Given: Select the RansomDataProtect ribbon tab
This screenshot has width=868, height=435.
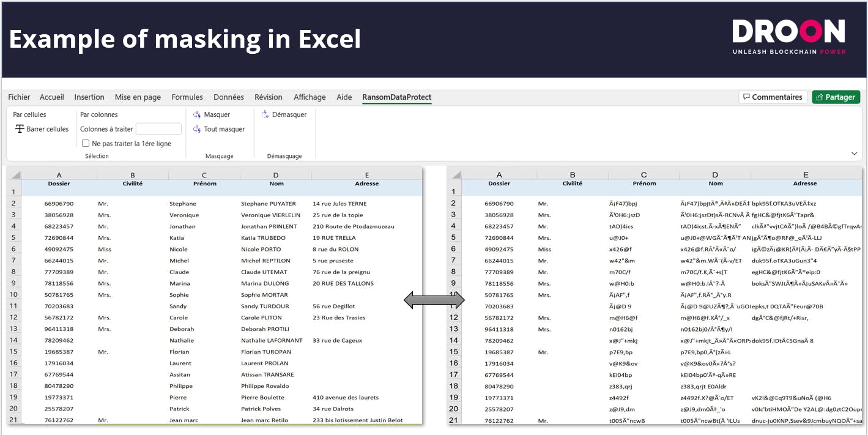Looking at the screenshot, I should point(396,97).
